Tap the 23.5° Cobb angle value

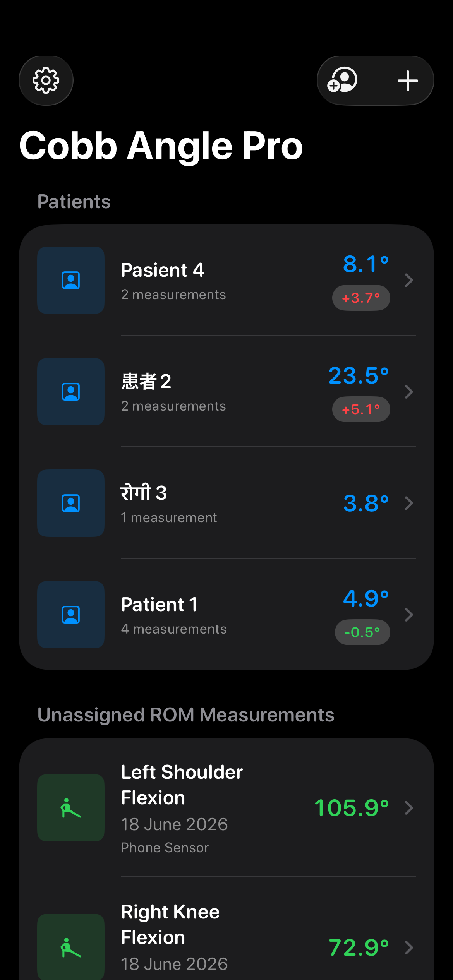(x=359, y=376)
